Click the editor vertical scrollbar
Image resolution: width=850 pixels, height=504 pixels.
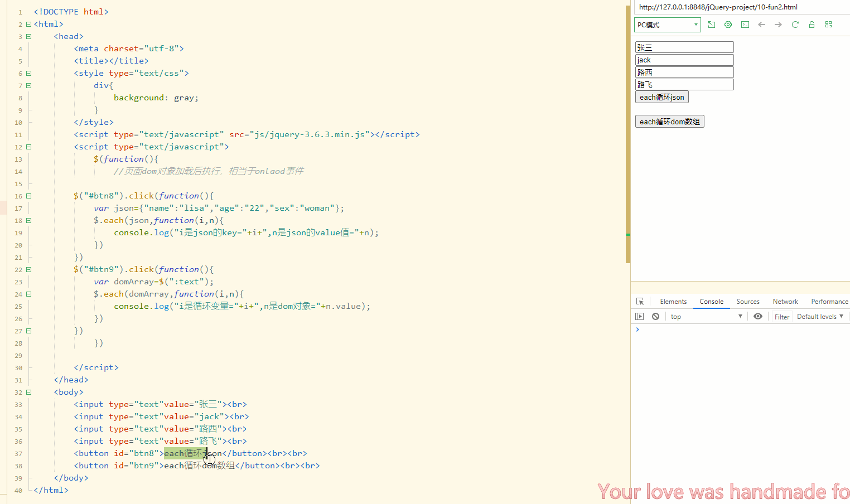pos(628,134)
